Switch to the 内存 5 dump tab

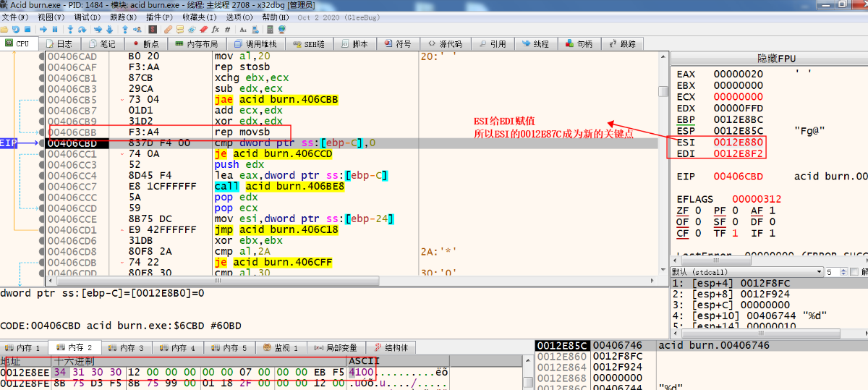(x=231, y=348)
